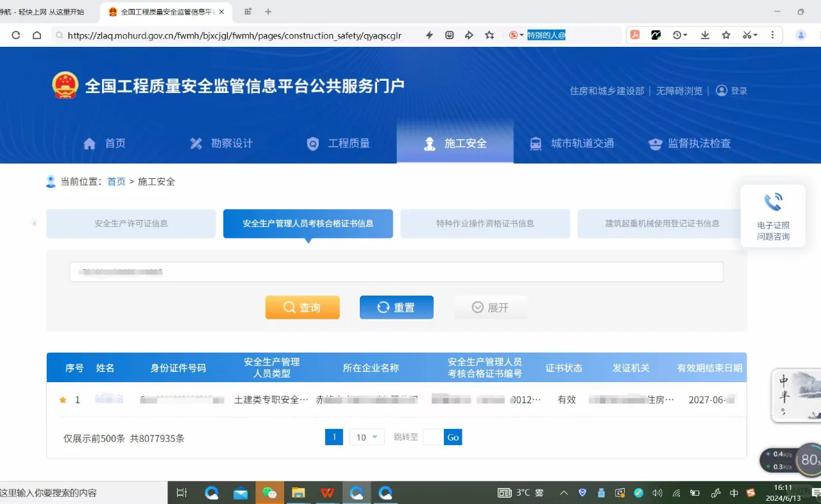Click the 80% circular progress indicator
Image resolution: width=821 pixels, height=504 pixels.
click(808, 459)
